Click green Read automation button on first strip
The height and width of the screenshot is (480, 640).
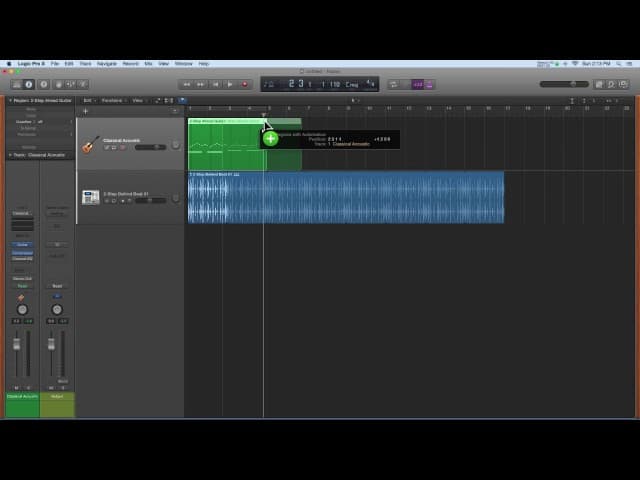coord(22,286)
